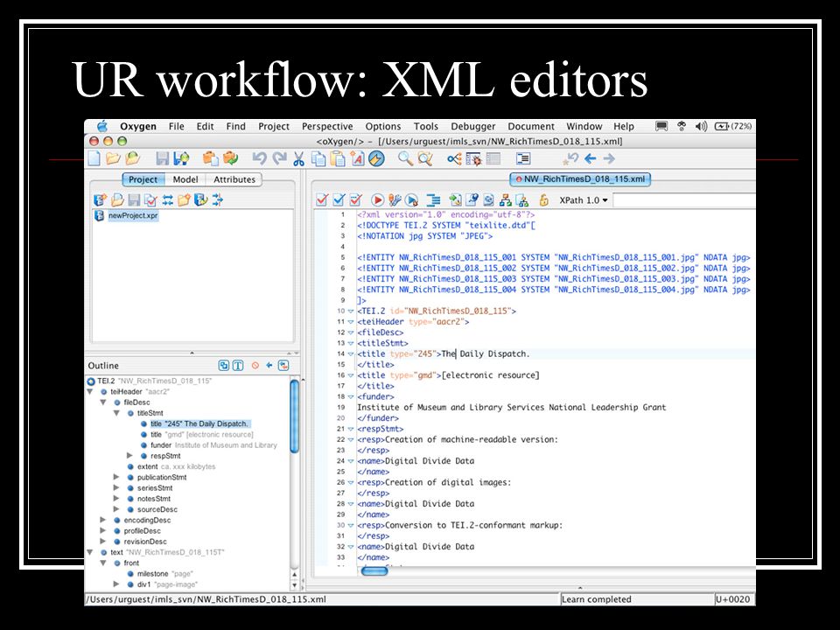840x630 pixels.
Task: Select the milestone "page" outline item
Action: (165, 574)
